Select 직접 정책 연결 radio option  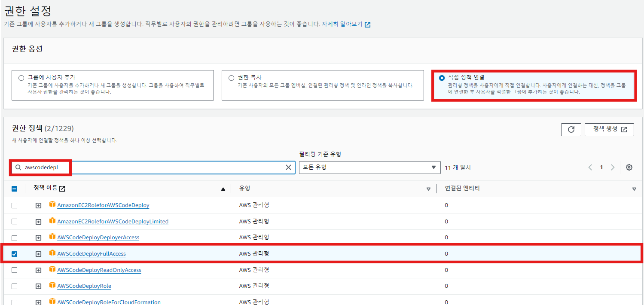(x=442, y=78)
